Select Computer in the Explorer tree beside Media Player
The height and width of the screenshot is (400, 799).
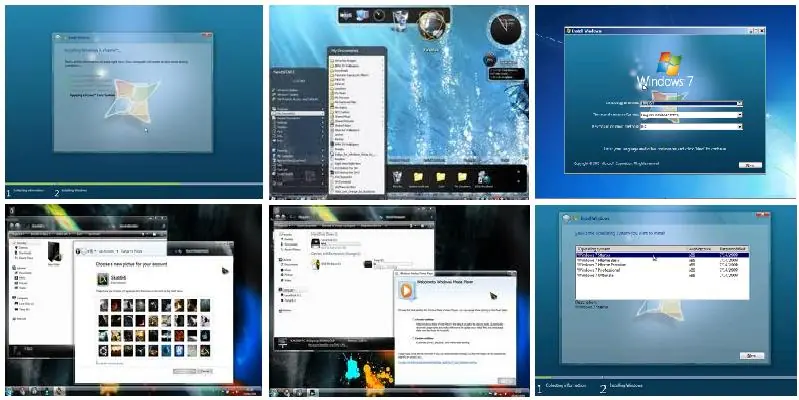click(289, 290)
